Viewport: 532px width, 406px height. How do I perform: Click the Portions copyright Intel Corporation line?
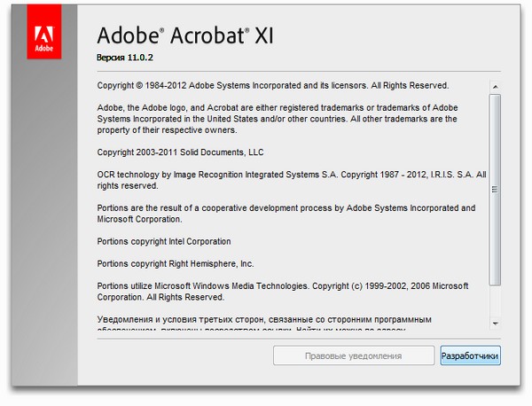tap(163, 241)
